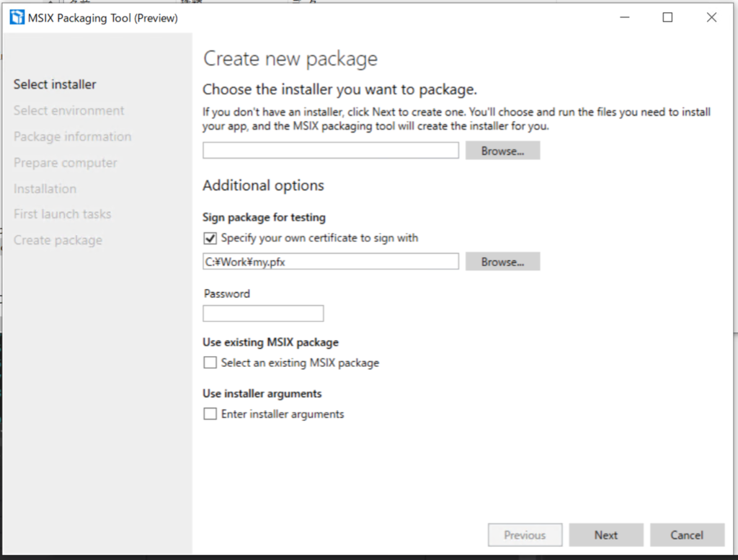The image size is (738, 560).
Task: Click into the Password field
Action: 263,314
